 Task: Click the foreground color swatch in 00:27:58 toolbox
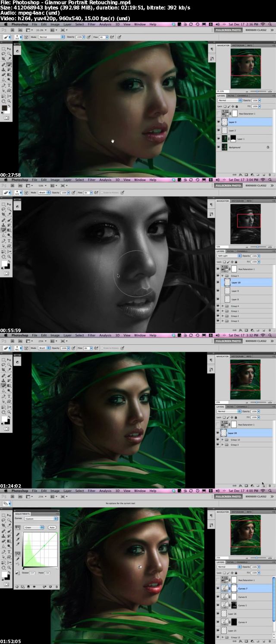[x=5, y=108]
